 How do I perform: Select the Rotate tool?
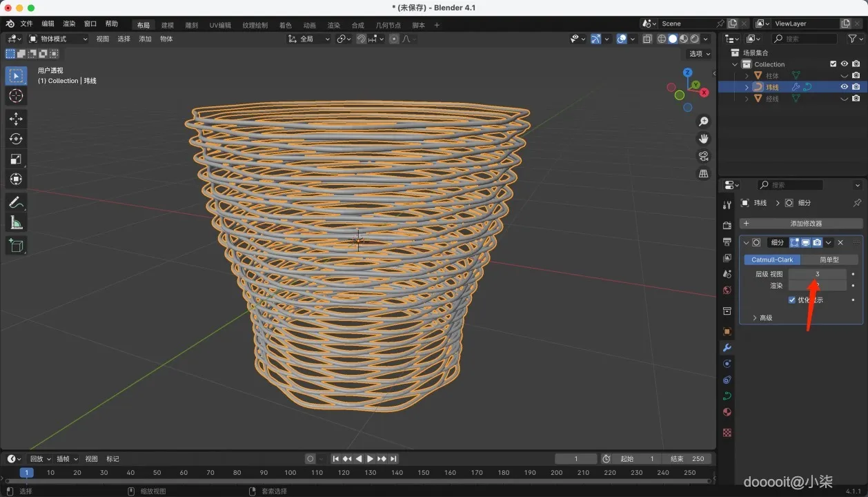pos(17,139)
